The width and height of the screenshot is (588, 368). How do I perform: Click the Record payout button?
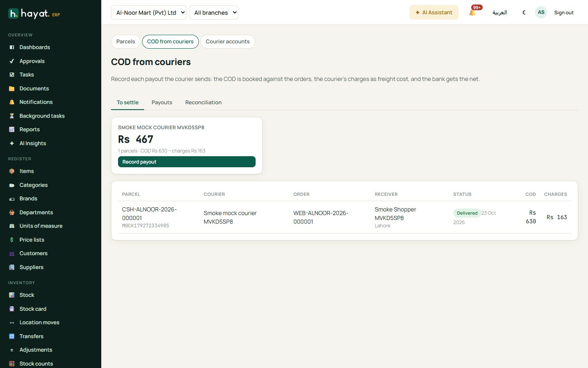(187, 162)
